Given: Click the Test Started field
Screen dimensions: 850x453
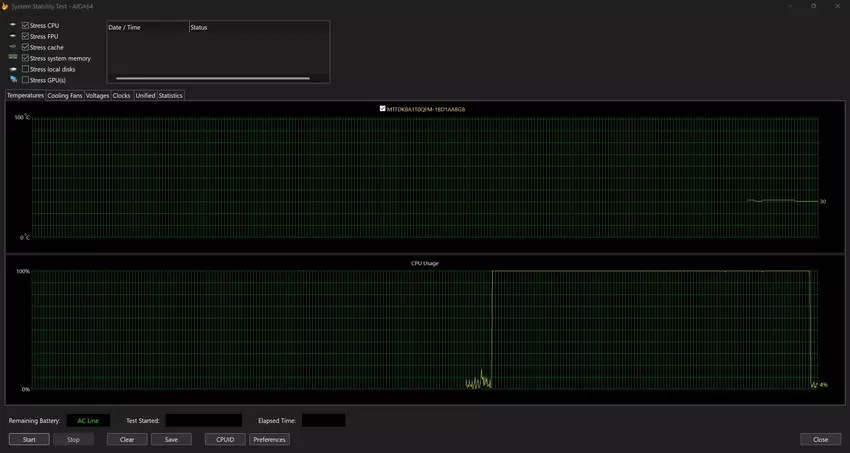Looking at the screenshot, I should pyautogui.click(x=204, y=420).
